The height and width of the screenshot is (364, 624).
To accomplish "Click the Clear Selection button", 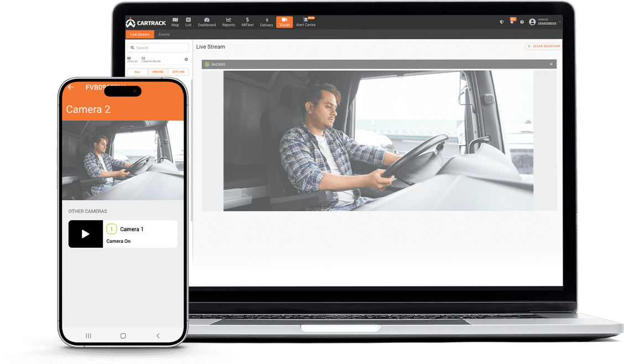I will 543,46.
